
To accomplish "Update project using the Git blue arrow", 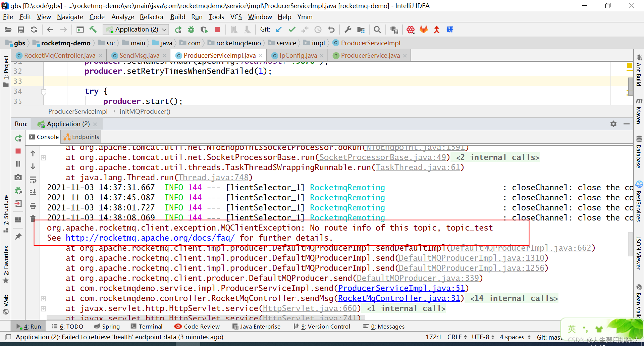I will click(x=279, y=30).
